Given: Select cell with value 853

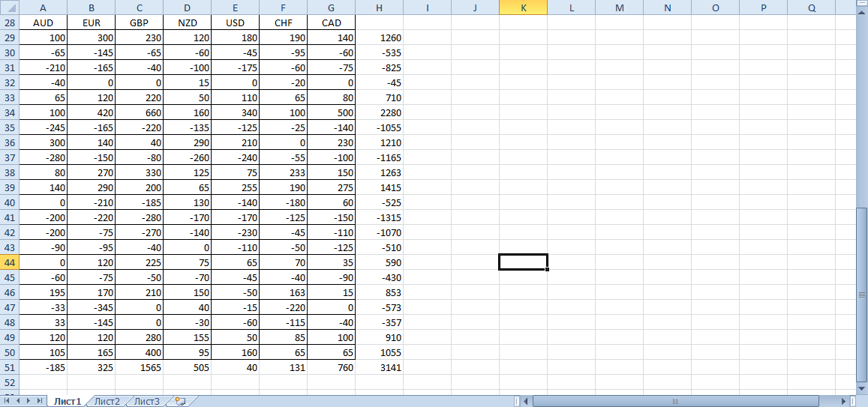Looking at the screenshot, I should pos(379,292).
